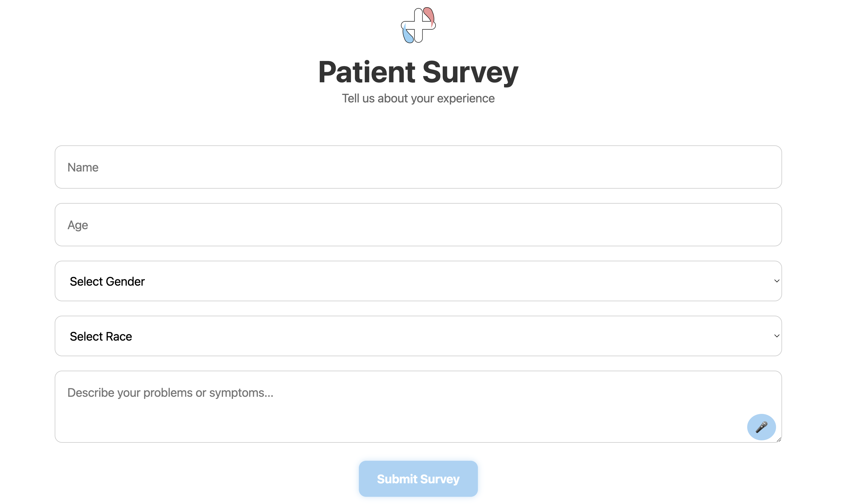Click the 'Tell us about your experience' subtitle
The height and width of the screenshot is (504, 859).
pyautogui.click(x=418, y=98)
